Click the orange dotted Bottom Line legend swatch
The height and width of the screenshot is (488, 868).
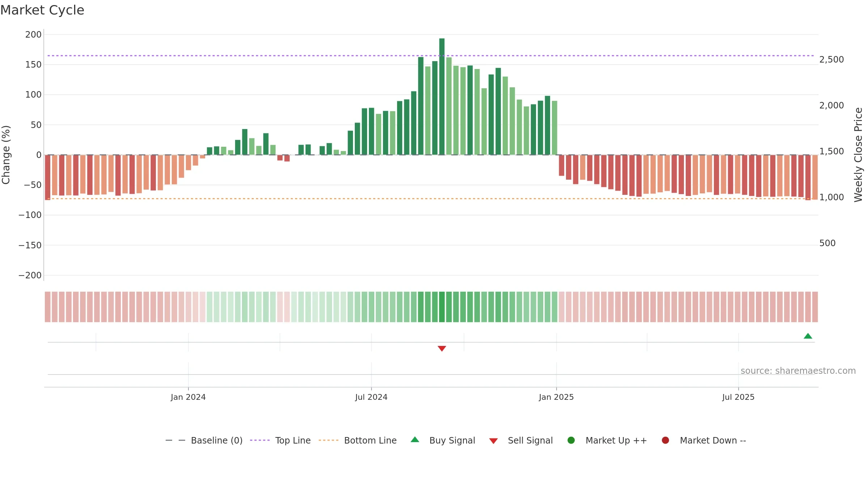pos(328,440)
